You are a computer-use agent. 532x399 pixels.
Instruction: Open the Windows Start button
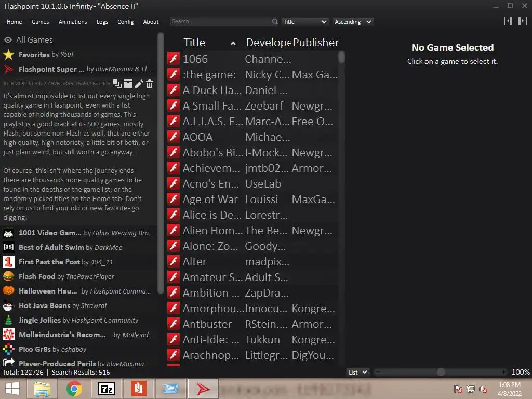pyautogui.click(x=12, y=389)
